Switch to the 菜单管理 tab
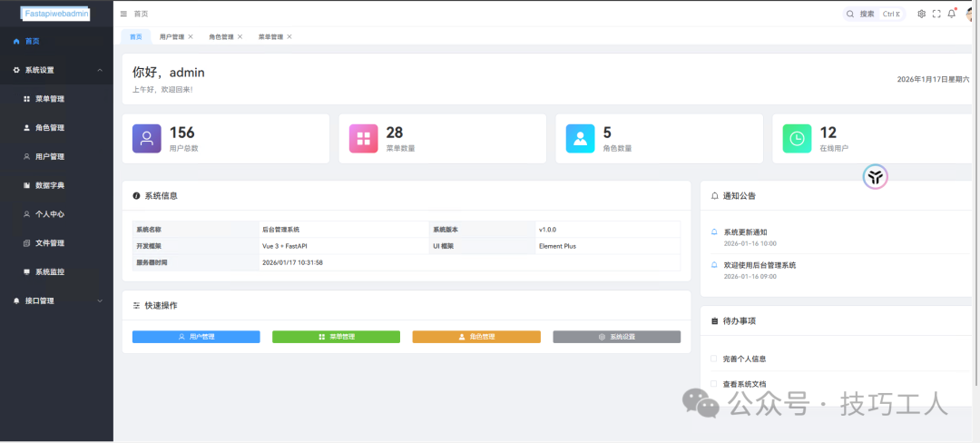 (x=270, y=37)
